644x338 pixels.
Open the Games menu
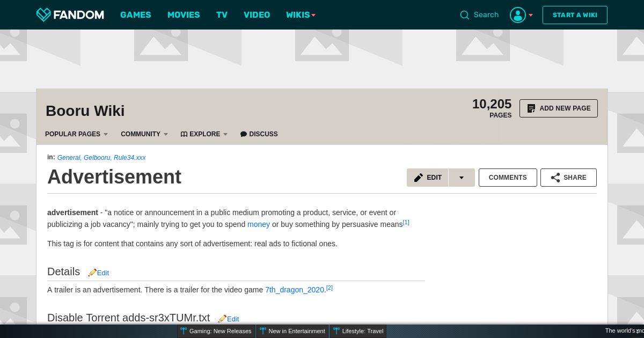tap(136, 15)
